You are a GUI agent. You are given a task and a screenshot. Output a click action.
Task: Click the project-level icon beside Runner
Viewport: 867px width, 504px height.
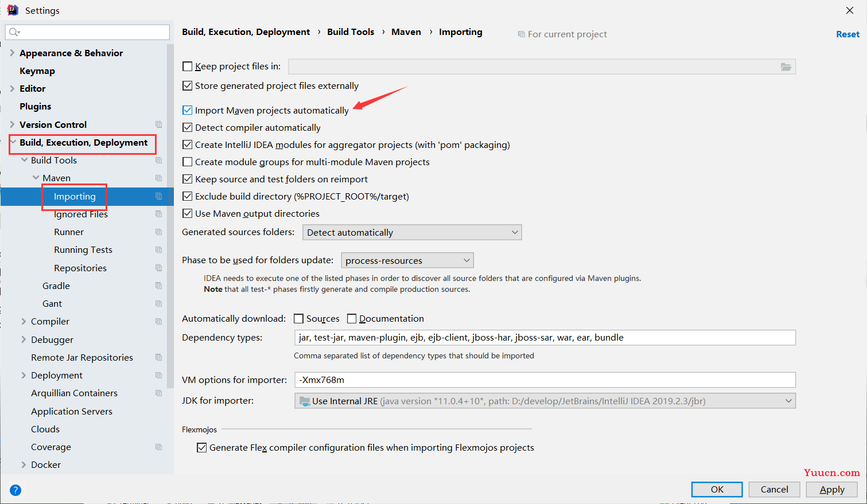pos(158,232)
